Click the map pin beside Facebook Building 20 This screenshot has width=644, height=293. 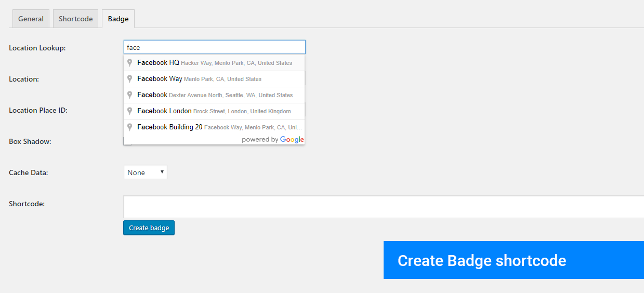(x=130, y=127)
